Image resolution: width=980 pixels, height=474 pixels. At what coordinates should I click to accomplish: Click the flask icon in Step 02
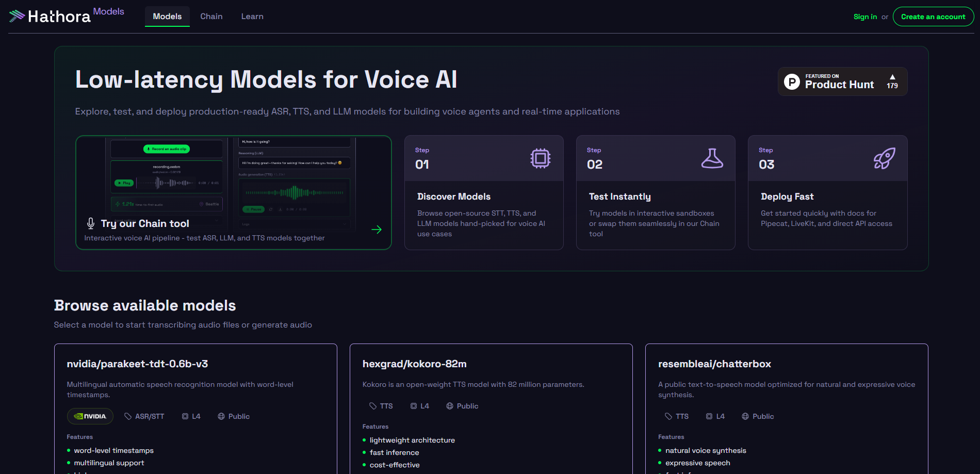click(712, 158)
